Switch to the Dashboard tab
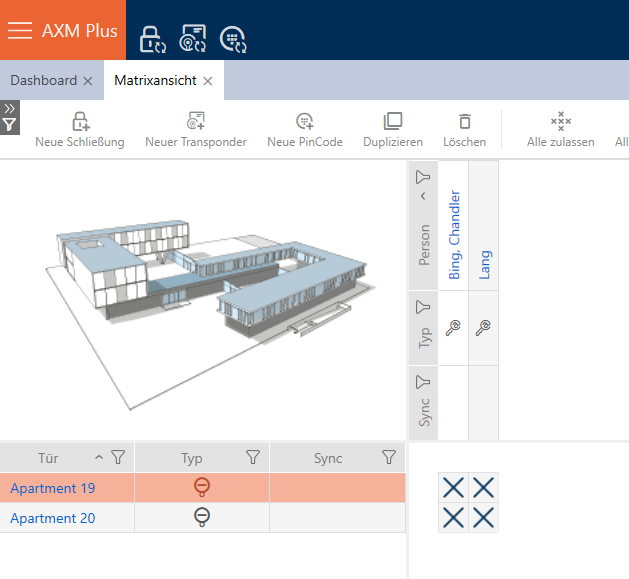629x579 pixels. (43, 80)
